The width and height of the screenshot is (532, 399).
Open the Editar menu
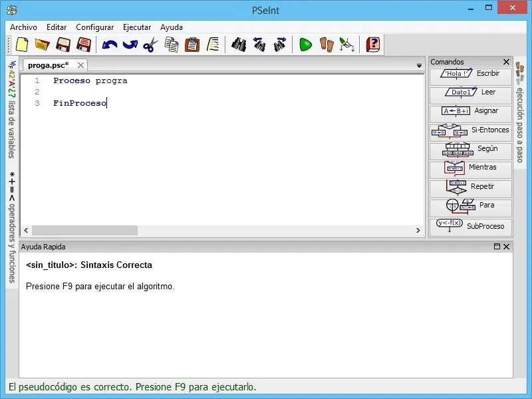point(57,27)
